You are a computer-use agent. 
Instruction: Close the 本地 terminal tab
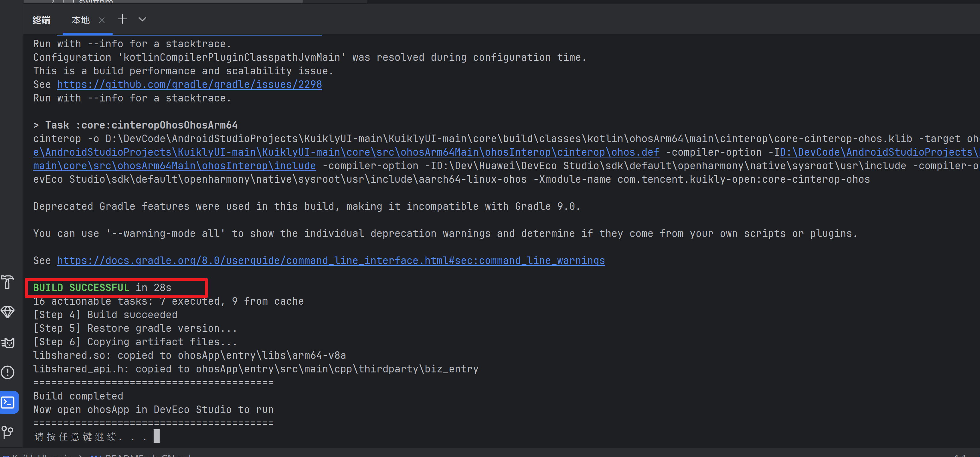pos(101,20)
